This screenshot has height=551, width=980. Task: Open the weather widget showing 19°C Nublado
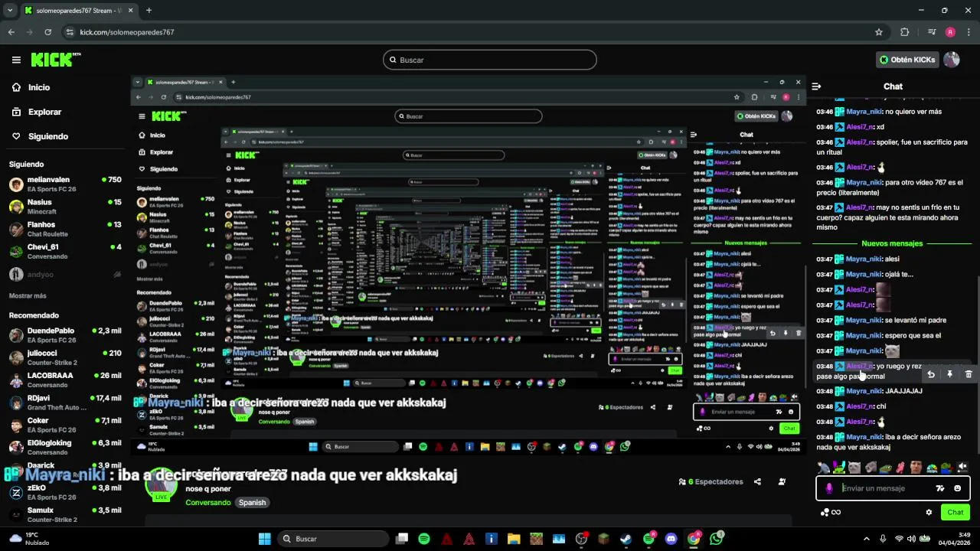29,539
